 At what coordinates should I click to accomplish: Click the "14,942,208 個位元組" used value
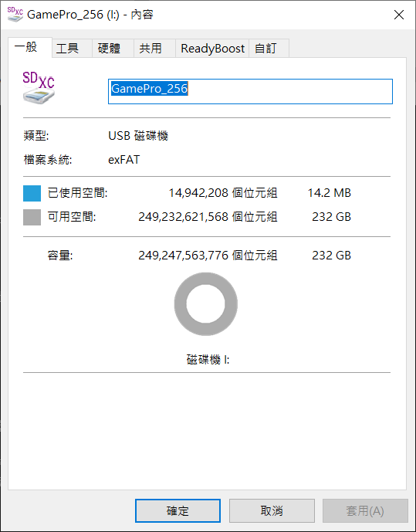(223, 193)
